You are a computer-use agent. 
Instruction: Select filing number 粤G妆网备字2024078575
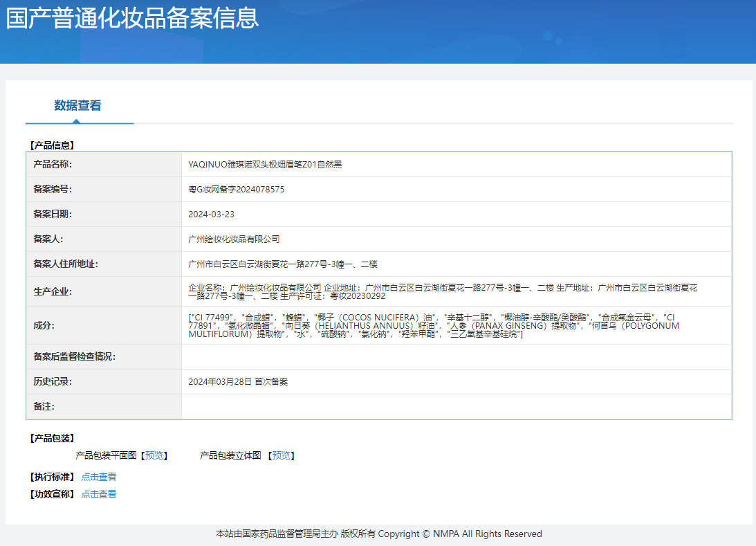coord(237,190)
